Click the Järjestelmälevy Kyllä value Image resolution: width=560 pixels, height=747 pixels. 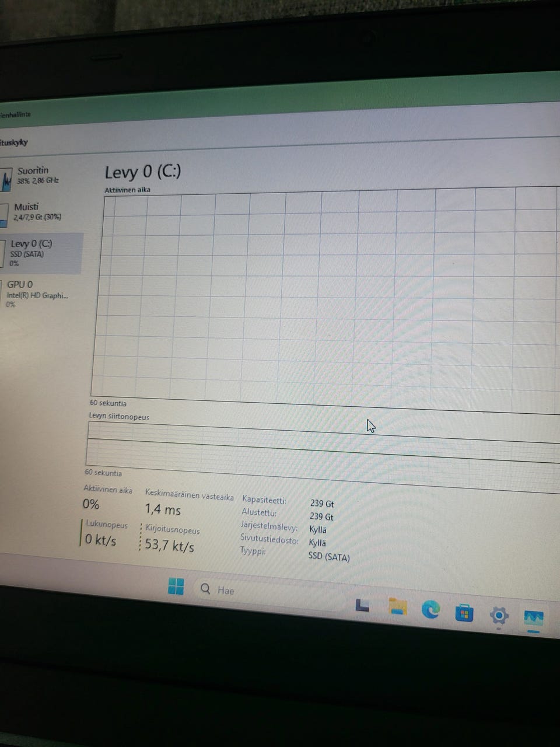pos(318,530)
